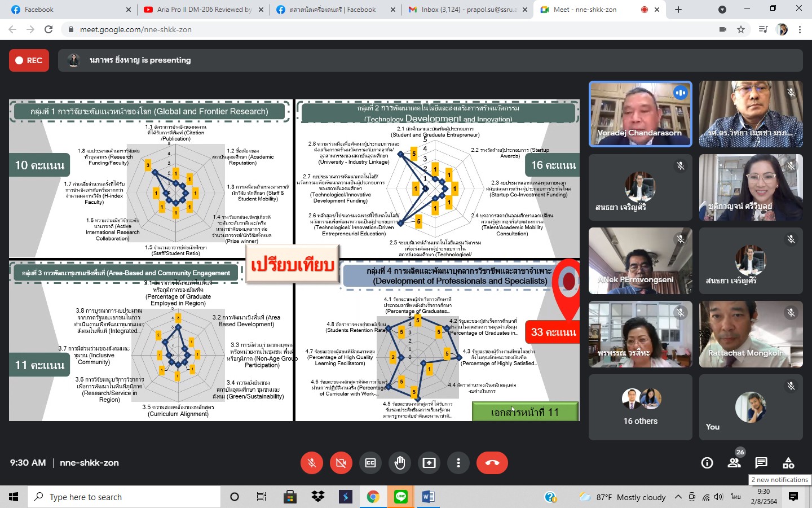Open the activities panel

tap(788, 463)
